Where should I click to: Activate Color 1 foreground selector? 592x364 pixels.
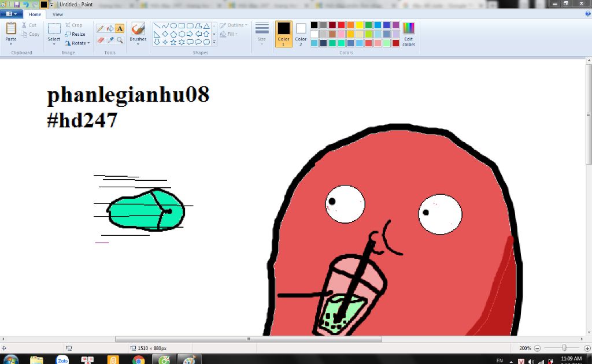[283, 34]
